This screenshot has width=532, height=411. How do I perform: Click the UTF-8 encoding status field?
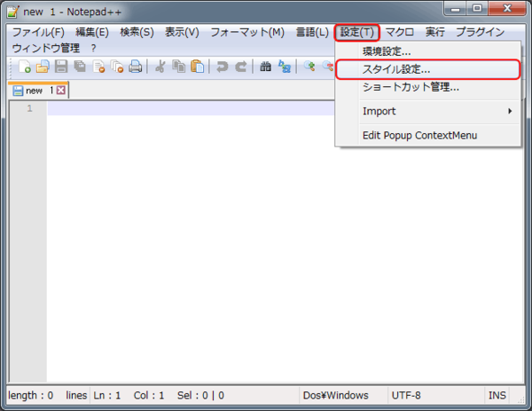[x=406, y=395]
